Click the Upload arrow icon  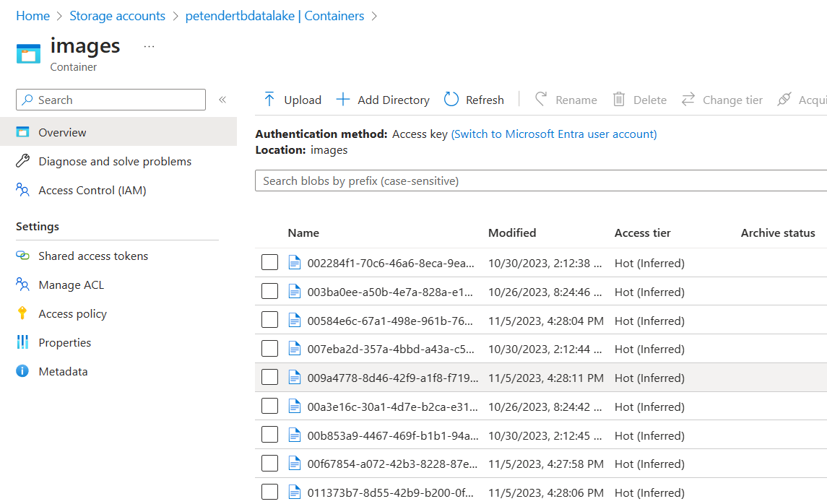(x=269, y=99)
